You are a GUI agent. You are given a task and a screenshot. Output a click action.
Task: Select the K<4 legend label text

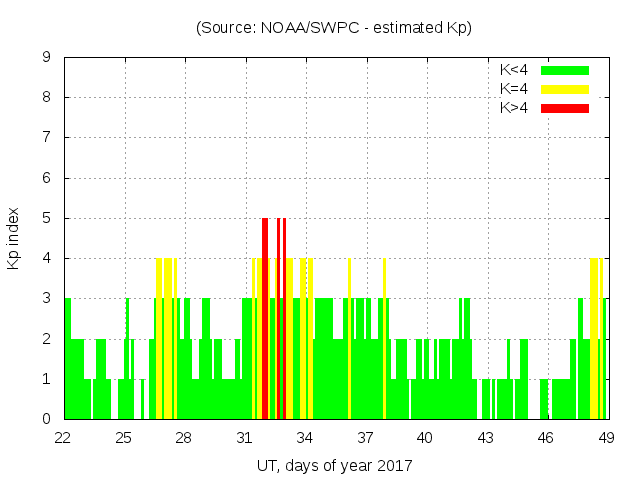tap(516, 70)
